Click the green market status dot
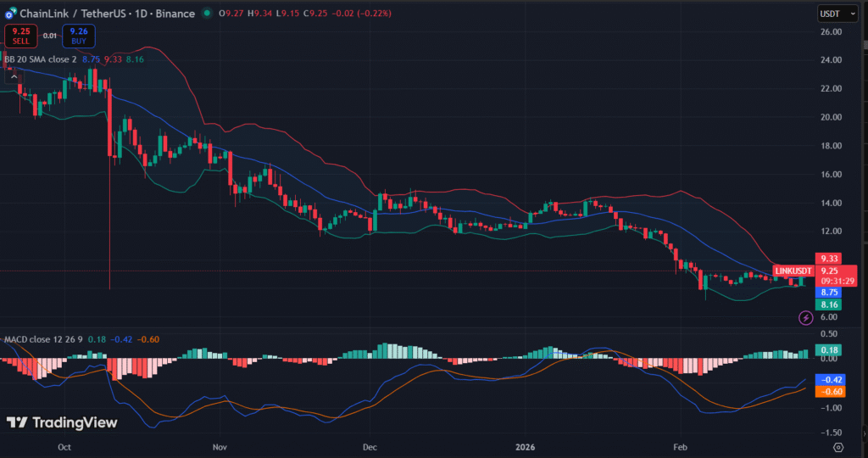Viewport: 868px width, 458px height. click(208, 14)
